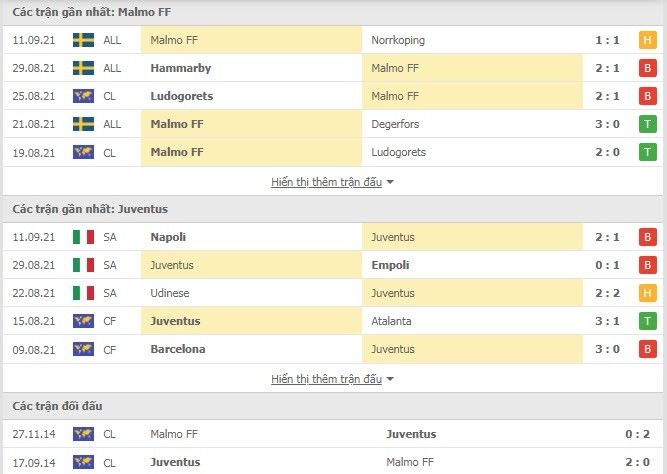The width and height of the screenshot is (667, 474).
Task: Expand more Juventus matches via the dropdown arrow
Action: point(390,380)
